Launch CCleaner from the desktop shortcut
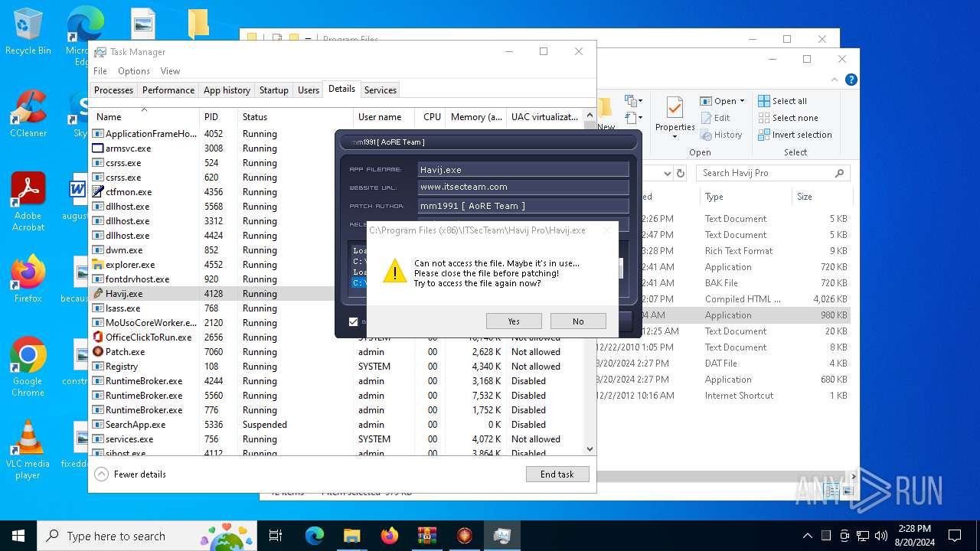The height and width of the screenshot is (551, 980). (28, 114)
